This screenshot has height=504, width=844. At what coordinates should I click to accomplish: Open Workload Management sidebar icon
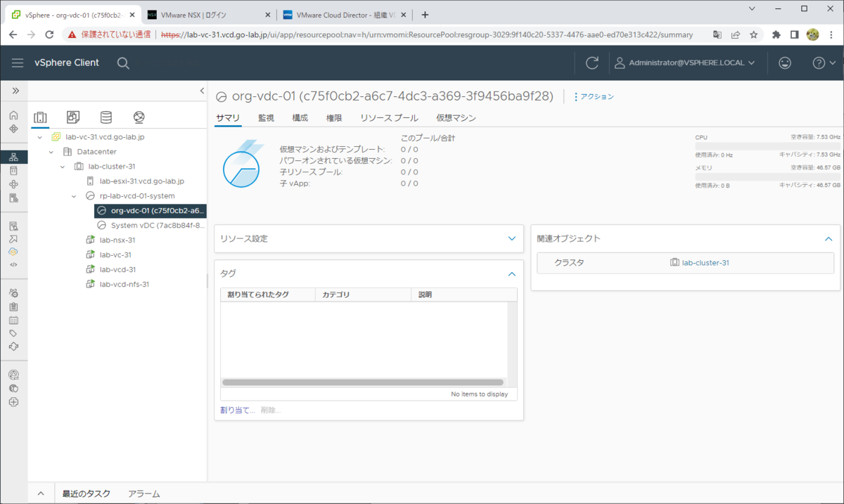pyautogui.click(x=13, y=184)
